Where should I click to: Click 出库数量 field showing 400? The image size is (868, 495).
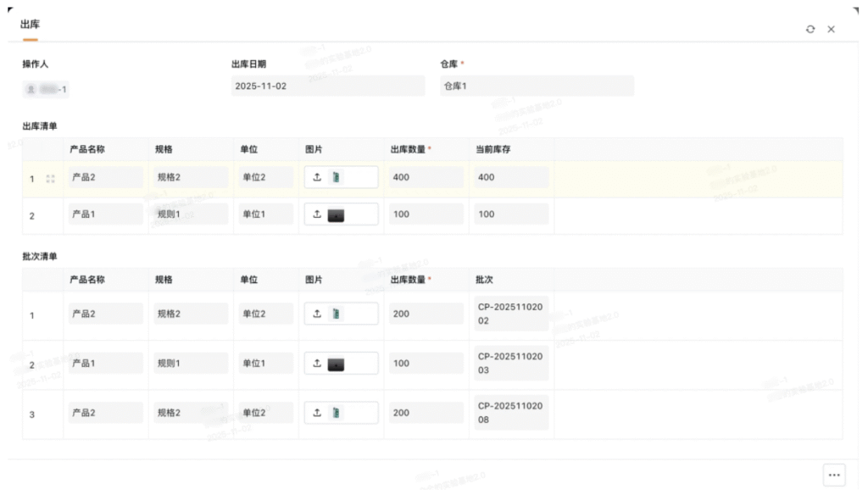pos(426,178)
